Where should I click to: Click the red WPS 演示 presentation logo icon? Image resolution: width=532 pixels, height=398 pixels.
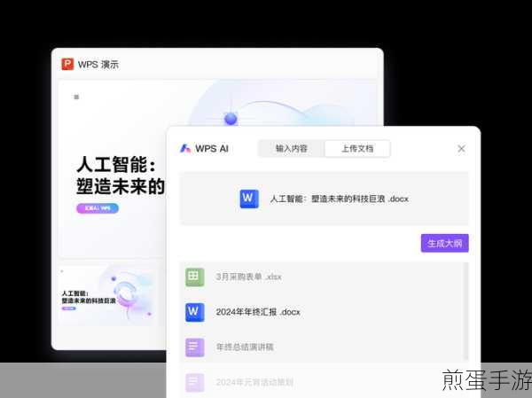click(x=67, y=64)
